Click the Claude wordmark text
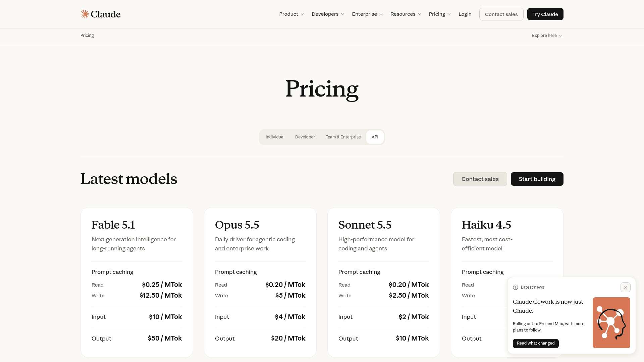This screenshot has height=362, width=644. pos(106,14)
